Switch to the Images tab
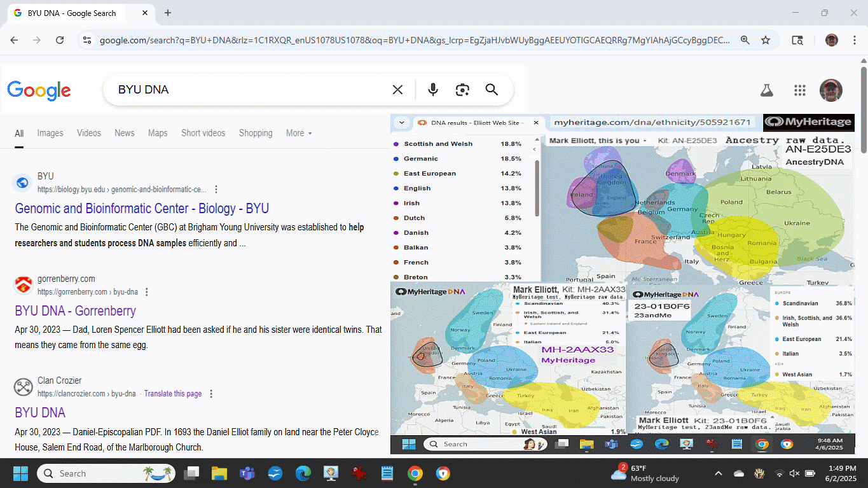Screen dimensions: 868x488 (x=50, y=133)
